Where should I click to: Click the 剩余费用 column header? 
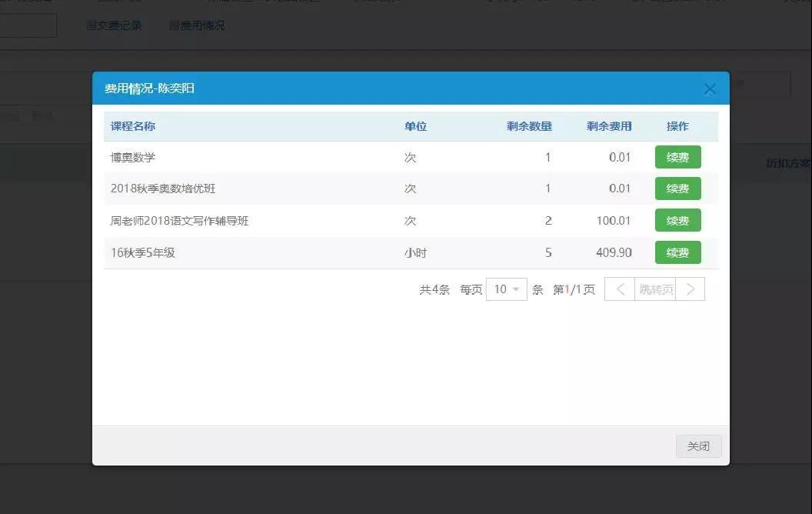(x=609, y=126)
